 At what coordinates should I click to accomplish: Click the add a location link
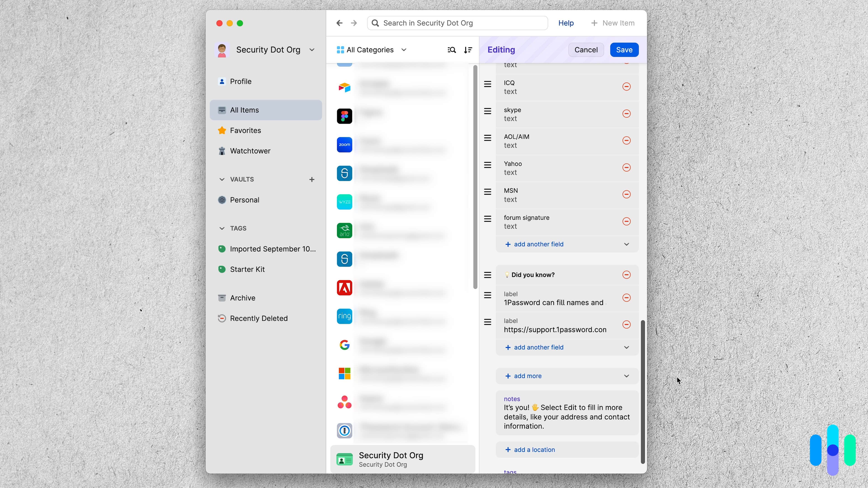click(534, 450)
